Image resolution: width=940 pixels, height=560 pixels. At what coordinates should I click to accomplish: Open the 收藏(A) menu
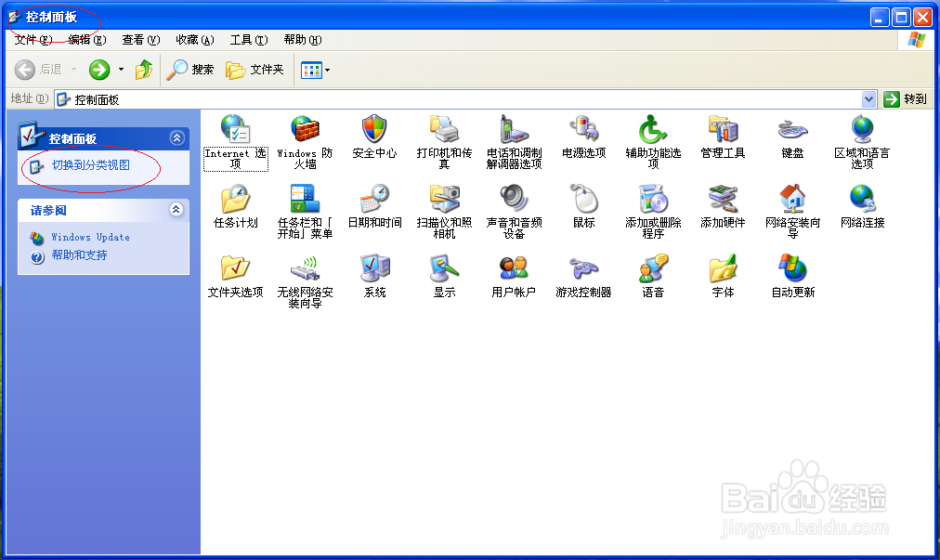click(195, 40)
